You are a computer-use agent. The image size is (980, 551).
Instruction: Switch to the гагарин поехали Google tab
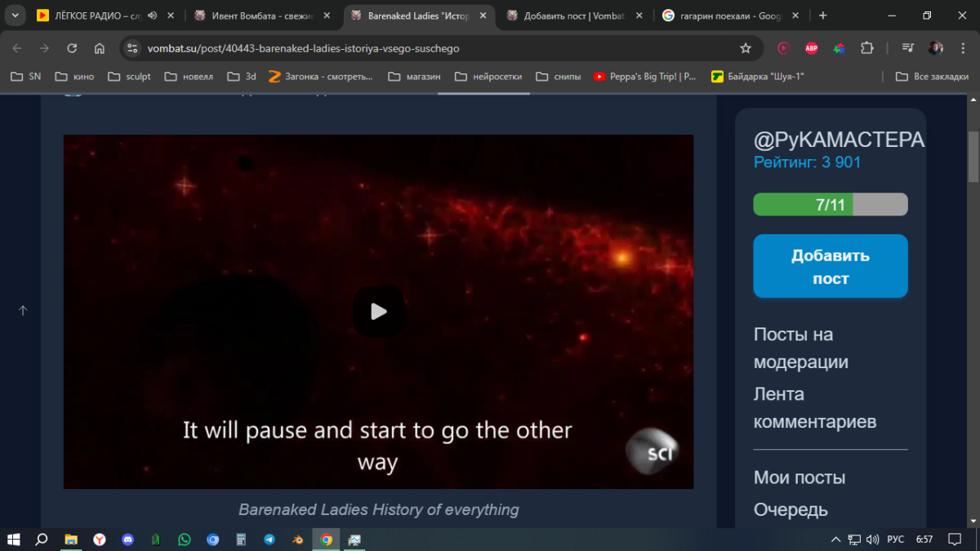coord(731,16)
